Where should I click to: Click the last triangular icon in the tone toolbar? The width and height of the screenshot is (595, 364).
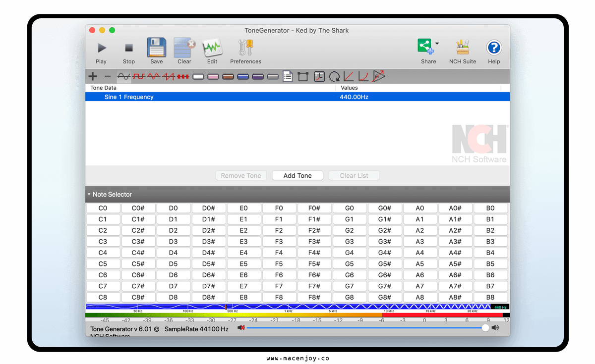click(379, 76)
